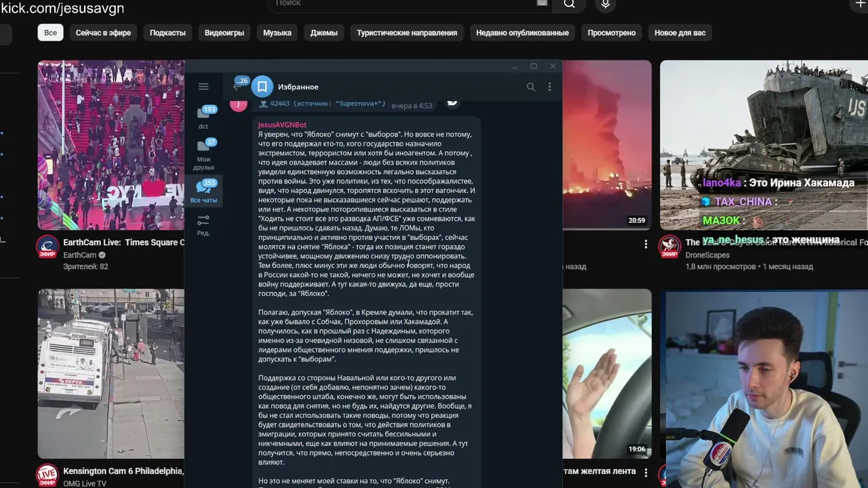The width and height of the screenshot is (868, 488).
Task: Select the Сейчас в эфире filter chip
Action: coord(103,33)
